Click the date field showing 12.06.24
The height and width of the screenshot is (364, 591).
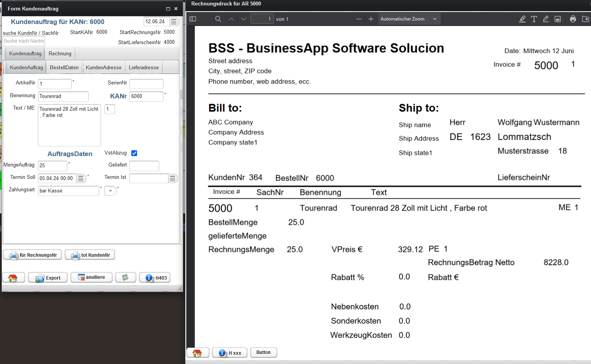156,22
